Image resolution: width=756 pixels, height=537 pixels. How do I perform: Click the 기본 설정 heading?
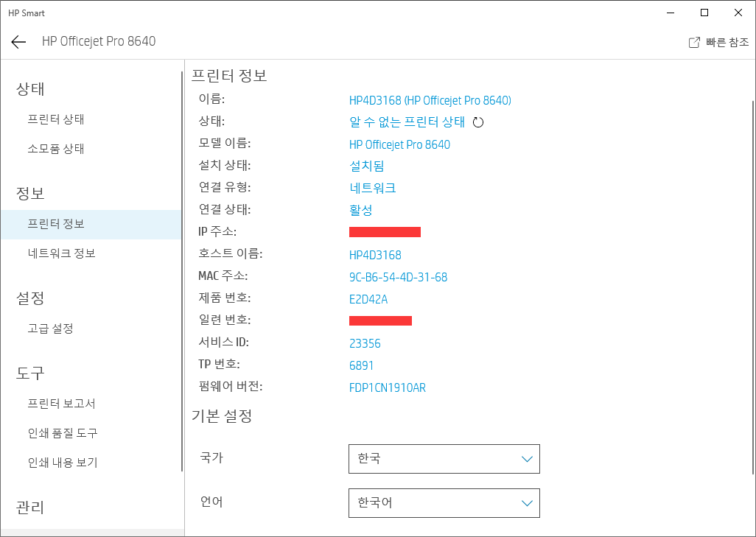[x=222, y=416]
